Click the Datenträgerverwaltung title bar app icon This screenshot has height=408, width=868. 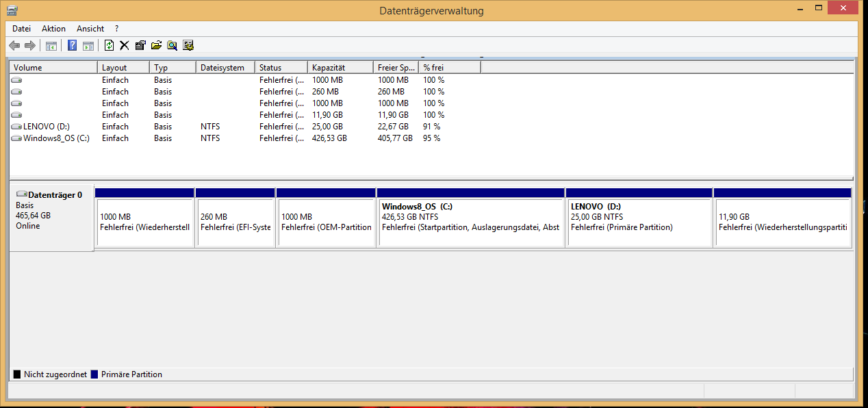click(x=13, y=10)
